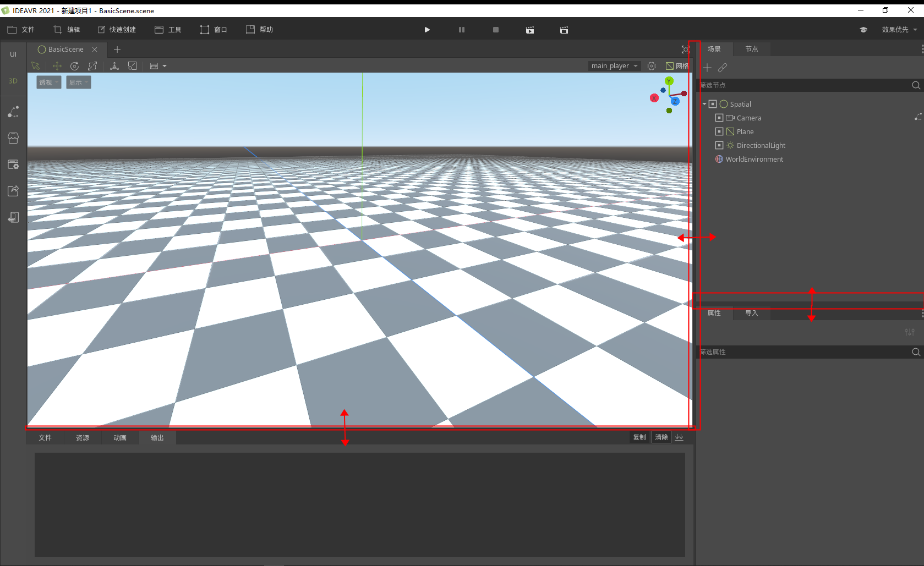924x566 pixels.
Task: Switch to the 3D workspace
Action: pos(13,81)
